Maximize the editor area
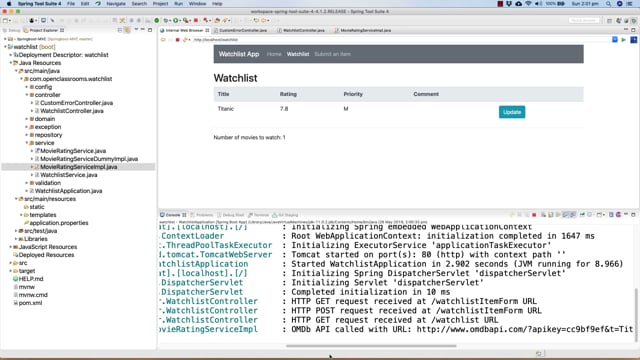640x360 pixels. (633, 30)
